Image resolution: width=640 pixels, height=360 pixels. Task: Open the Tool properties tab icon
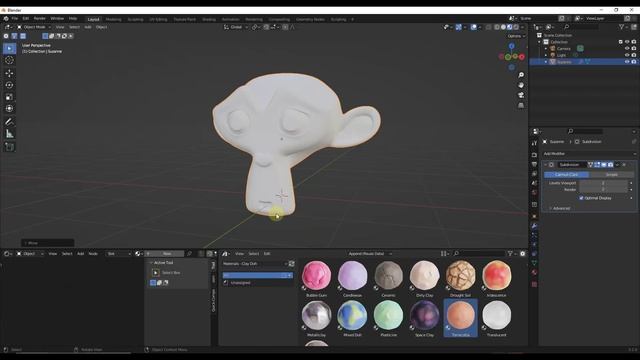[534, 143]
